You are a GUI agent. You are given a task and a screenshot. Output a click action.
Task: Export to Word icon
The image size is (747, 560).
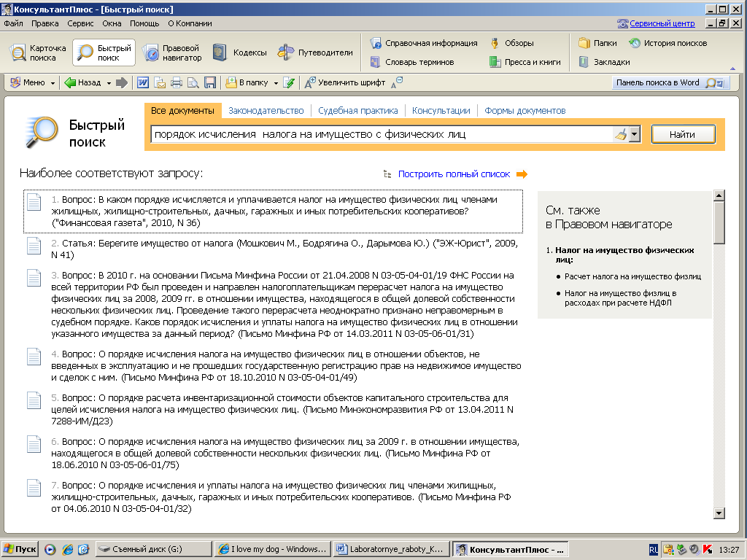coord(143,82)
